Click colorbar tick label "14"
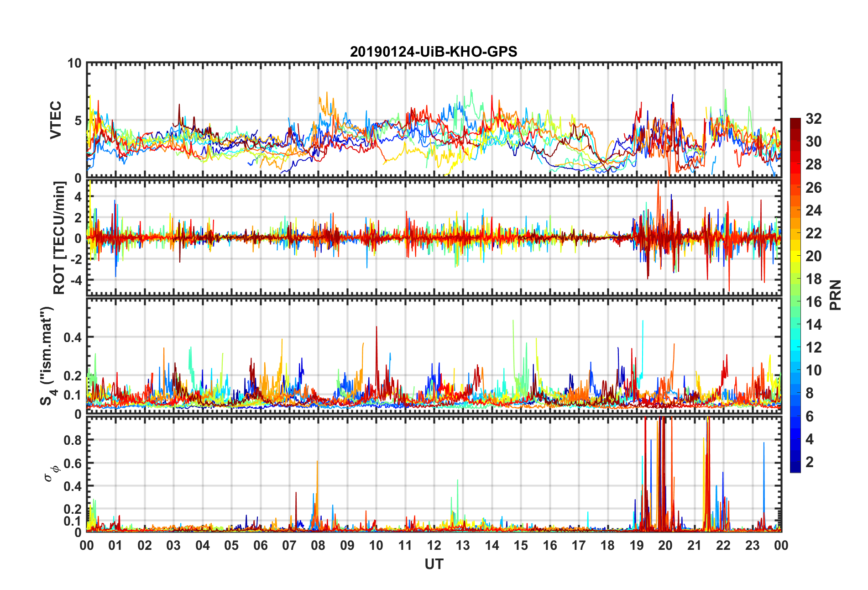868x590 pixels. click(x=814, y=325)
